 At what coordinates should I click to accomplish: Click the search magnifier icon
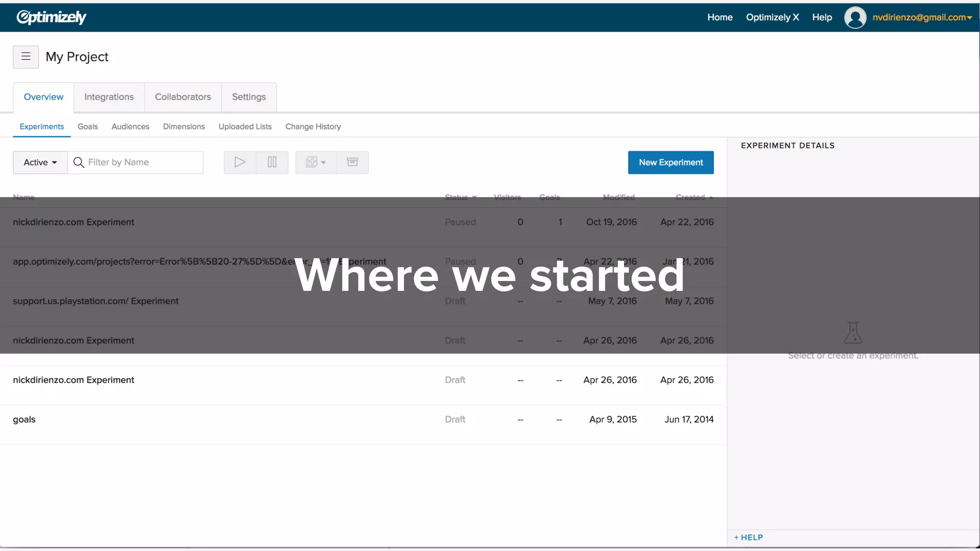(78, 163)
